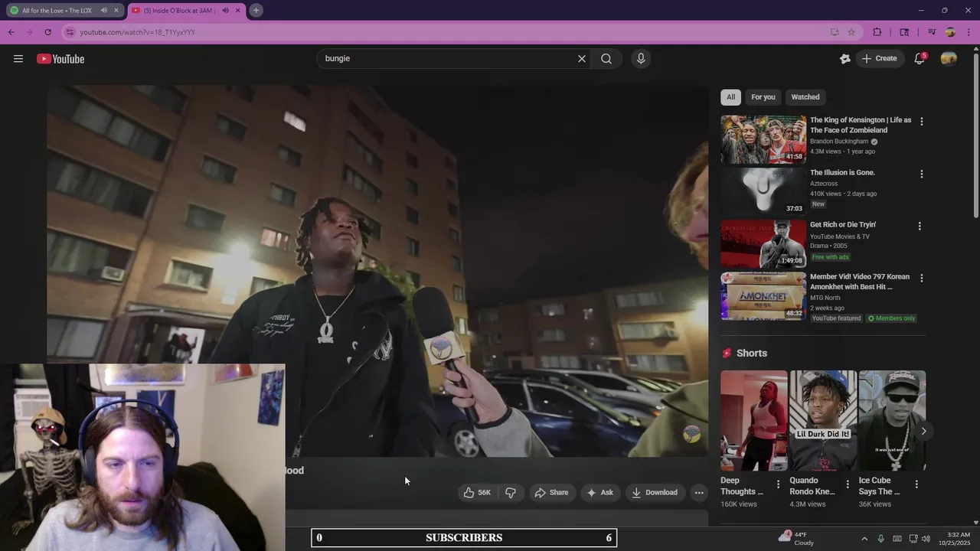The height and width of the screenshot is (551, 980).
Task: Bookmark this page with the star
Action: 851,32
